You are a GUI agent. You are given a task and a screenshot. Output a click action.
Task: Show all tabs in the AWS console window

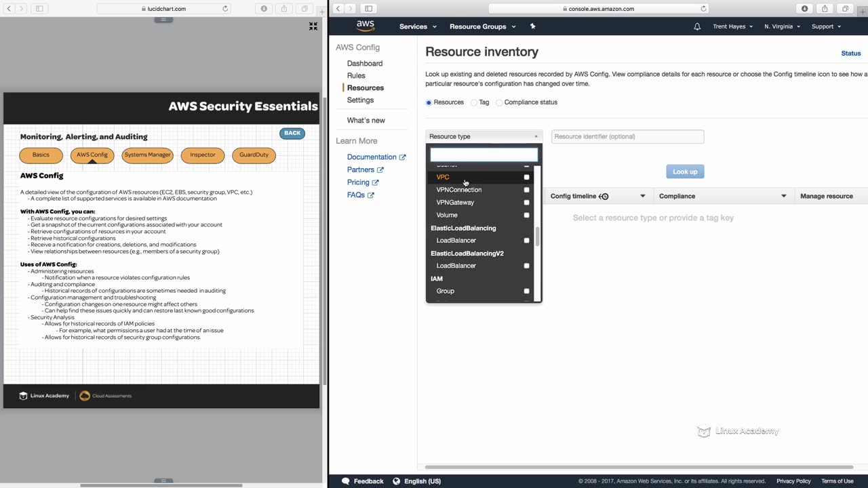pos(845,9)
